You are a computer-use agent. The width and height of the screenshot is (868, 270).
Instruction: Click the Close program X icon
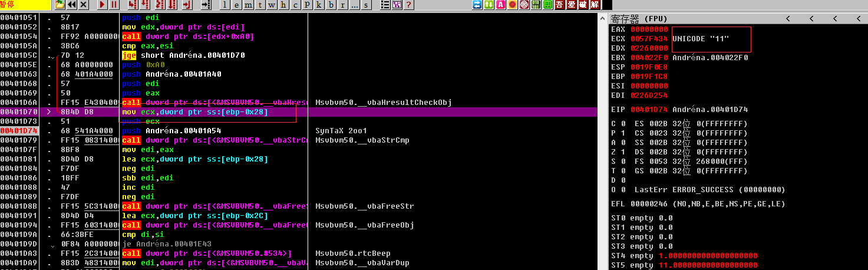point(84,5)
